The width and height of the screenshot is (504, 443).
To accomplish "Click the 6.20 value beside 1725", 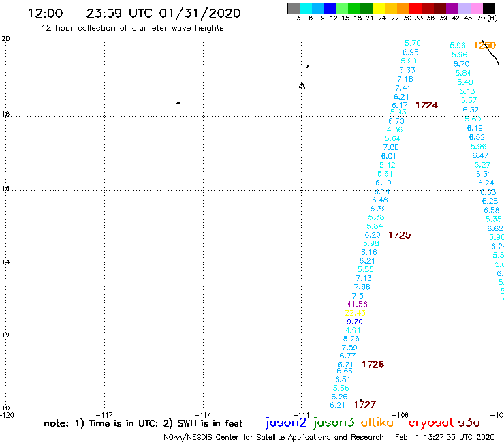I will (x=373, y=235).
